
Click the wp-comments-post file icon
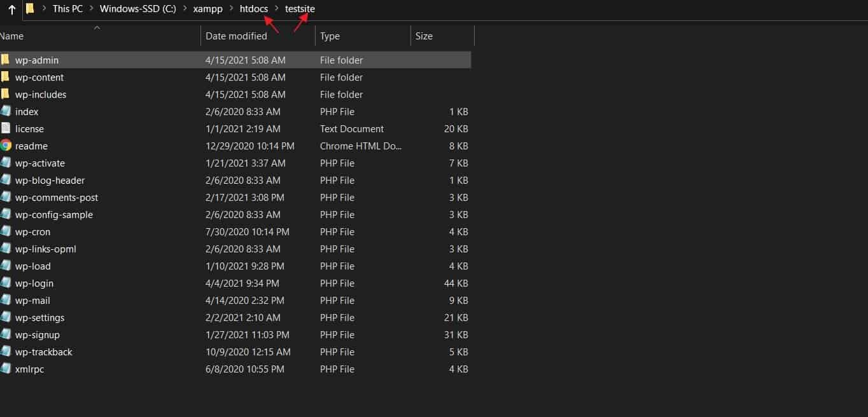(5, 197)
